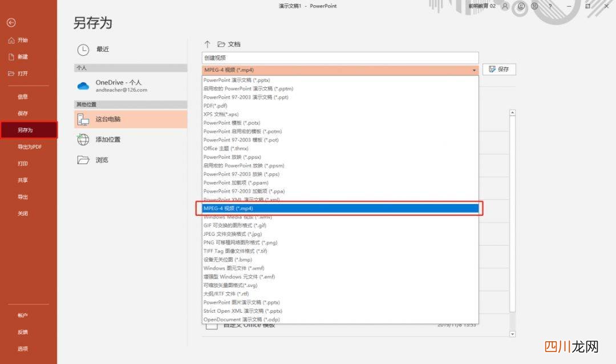Choose highlighted MPEG-4 视频 (*.mp4) option

tap(340, 208)
